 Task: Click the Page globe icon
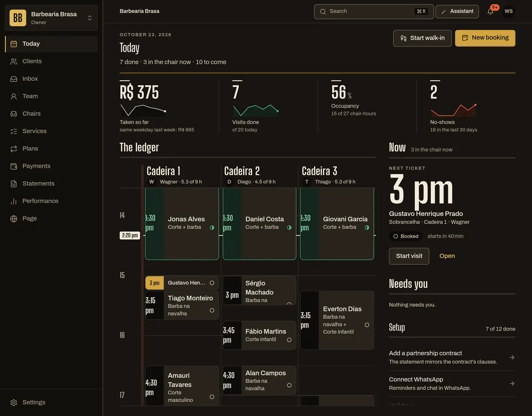coord(14,218)
